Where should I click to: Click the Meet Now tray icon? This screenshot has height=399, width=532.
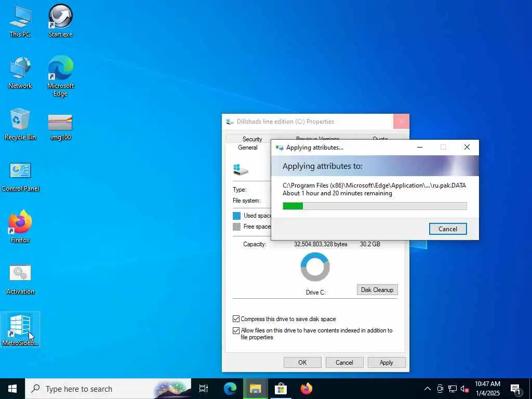point(440,389)
